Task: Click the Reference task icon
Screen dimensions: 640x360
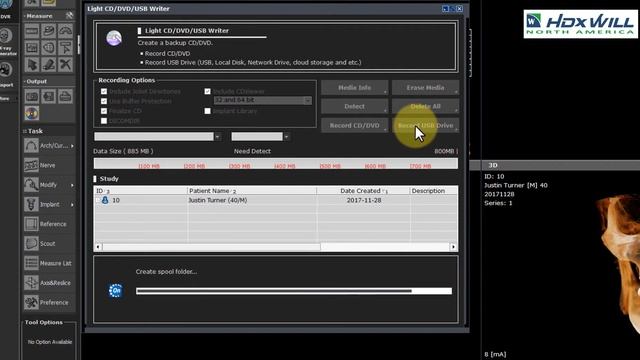Action: [31, 224]
